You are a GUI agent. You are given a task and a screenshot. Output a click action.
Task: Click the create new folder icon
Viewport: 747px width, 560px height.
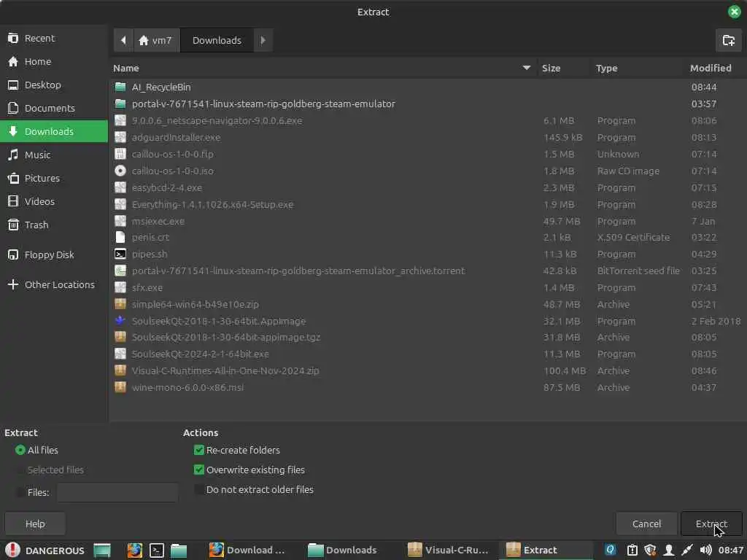tap(729, 41)
